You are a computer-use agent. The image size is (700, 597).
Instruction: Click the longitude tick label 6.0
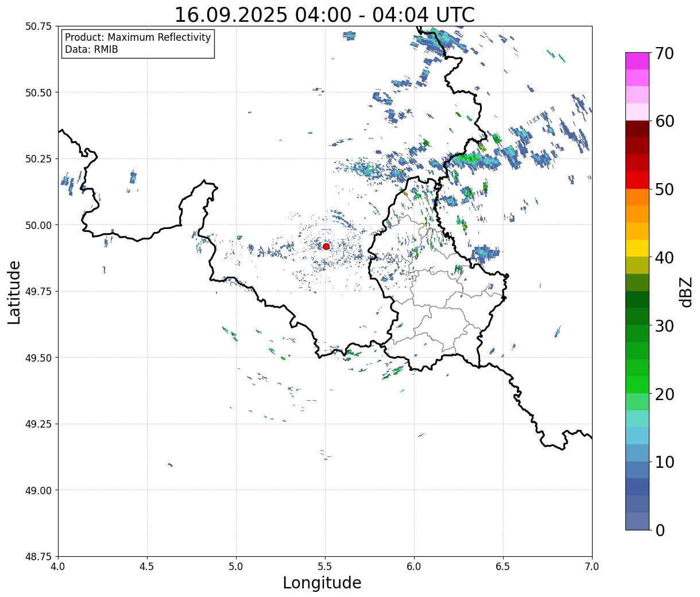coord(414,567)
